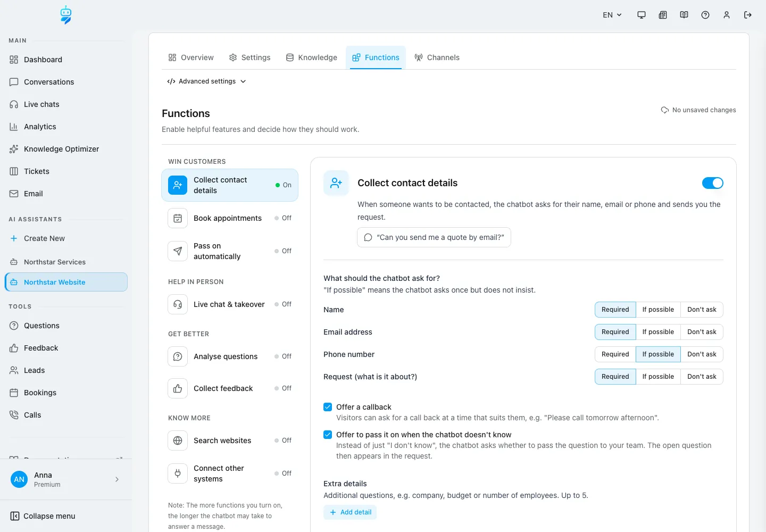
Task: Open the EN language dropdown
Action: pyautogui.click(x=612, y=15)
